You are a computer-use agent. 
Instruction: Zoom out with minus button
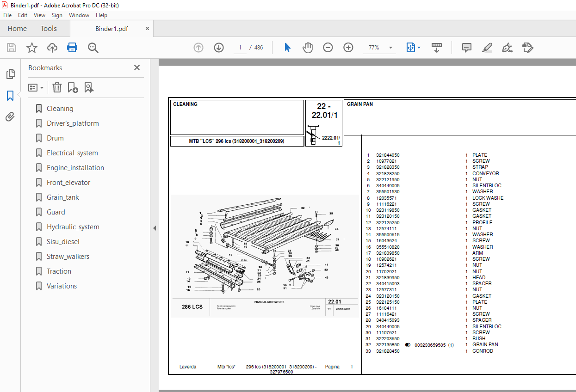[x=328, y=48]
